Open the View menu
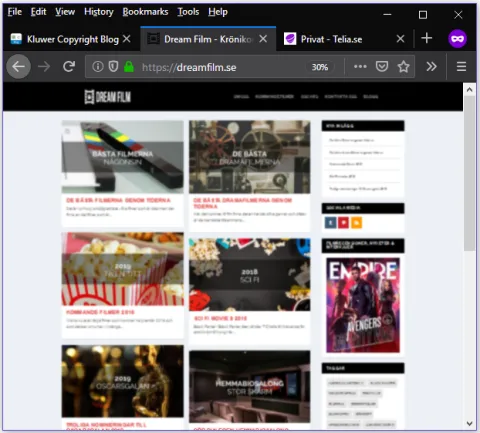This screenshot has height=433, width=480. point(65,12)
